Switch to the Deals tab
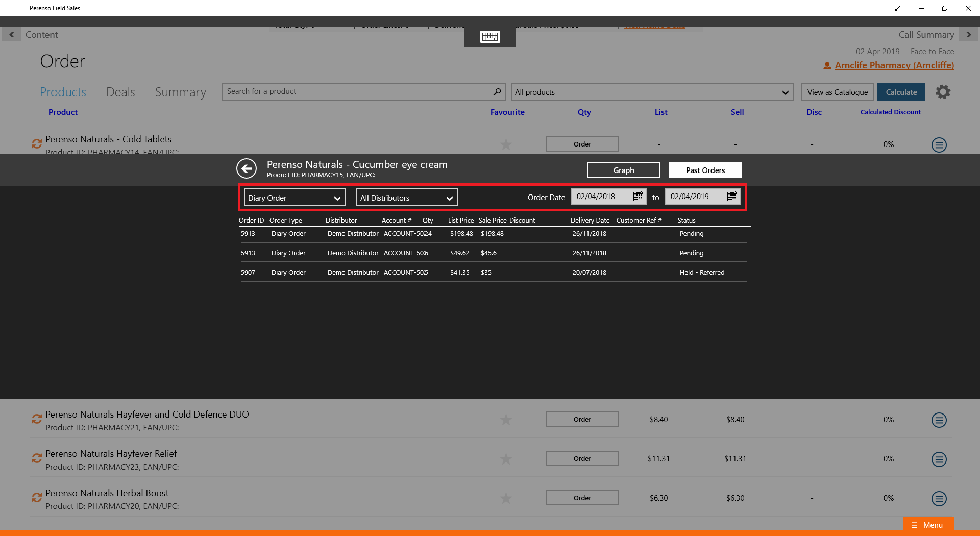The image size is (980, 536). tap(120, 92)
